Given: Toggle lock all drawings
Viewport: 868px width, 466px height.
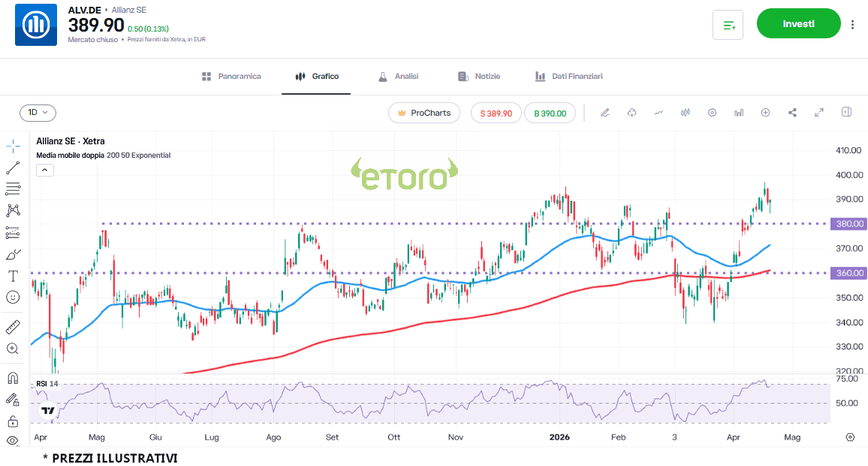Looking at the screenshot, I should [13, 420].
